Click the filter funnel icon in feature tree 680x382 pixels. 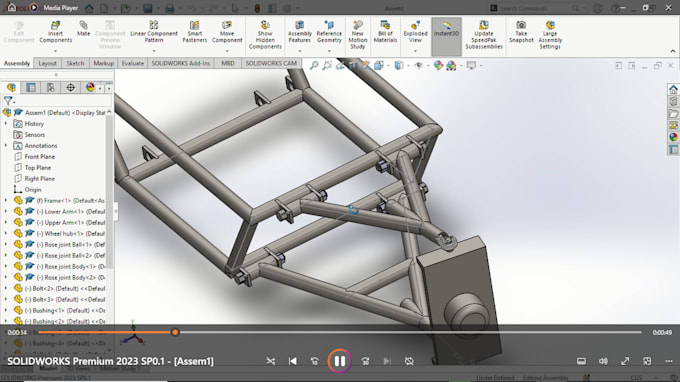(x=8, y=101)
